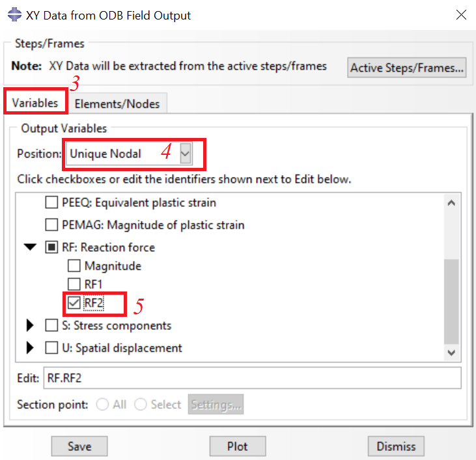
Task: Click the Plot button
Action: pos(238,446)
